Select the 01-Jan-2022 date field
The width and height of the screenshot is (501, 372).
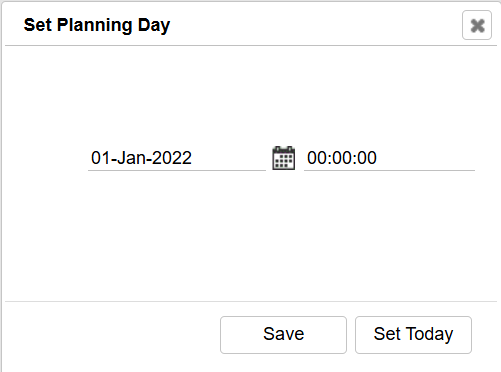click(177, 158)
